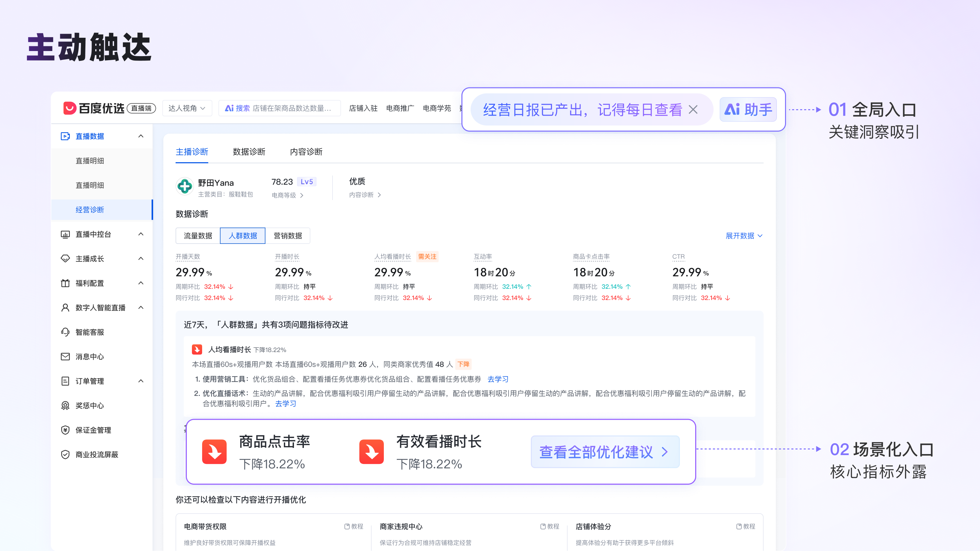Open 主播成长 from the sidebar
The image size is (980, 551).
coord(91,259)
